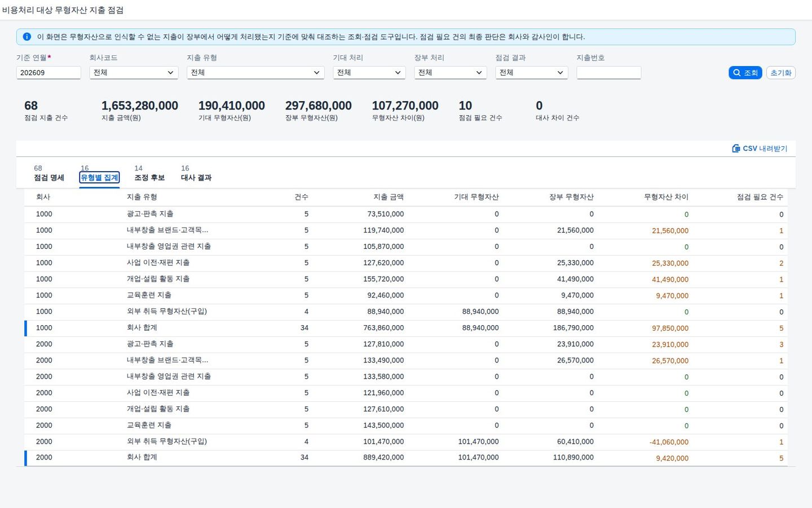Click the 초기화 reset button

(x=781, y=73)
